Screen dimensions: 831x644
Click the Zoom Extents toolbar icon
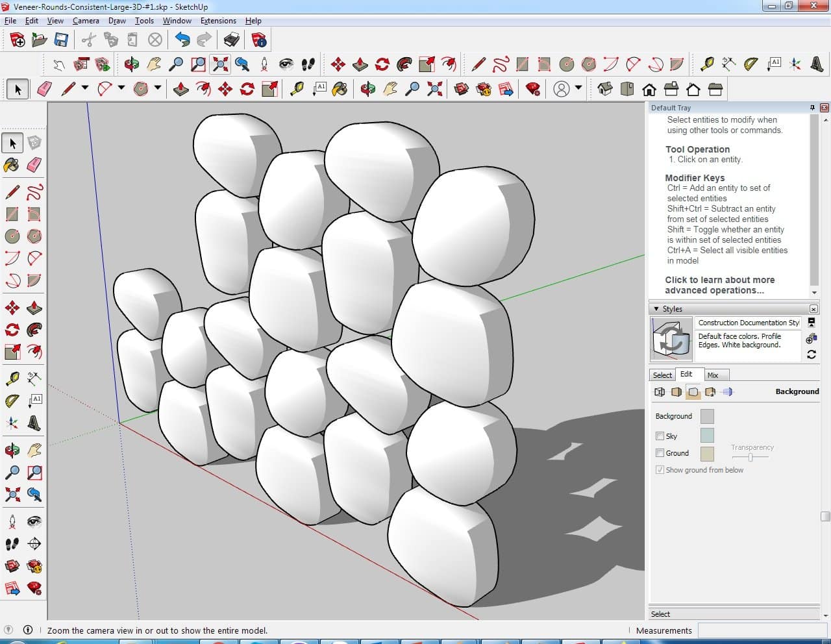(221, 64)
